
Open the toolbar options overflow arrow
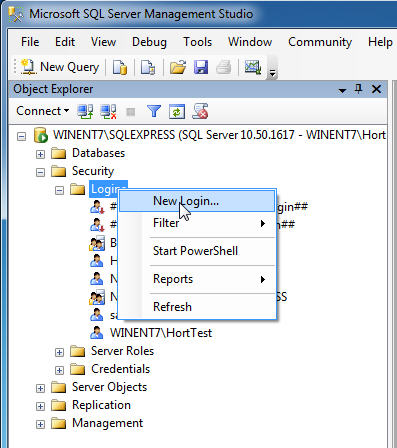coord(272,68)
